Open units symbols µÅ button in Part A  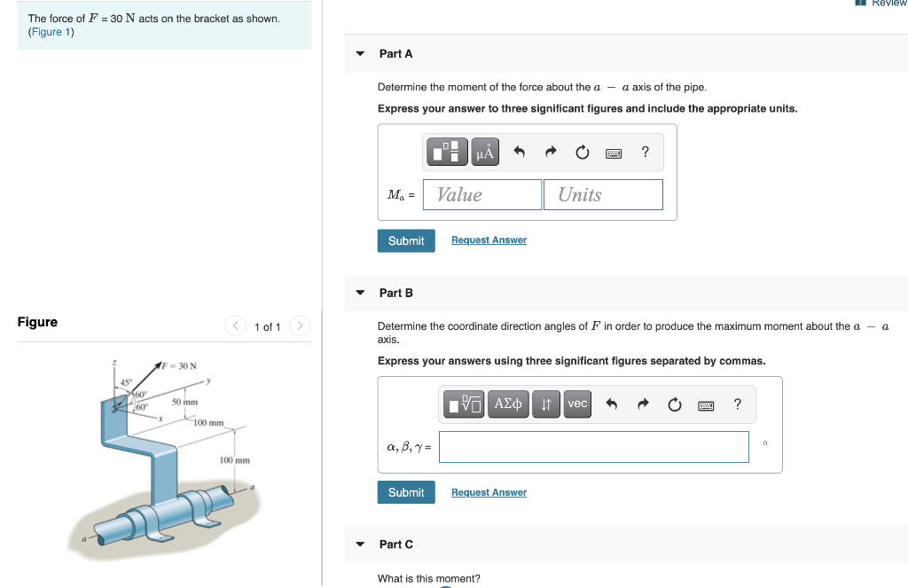pyautogui.click(x=485, y=152)
